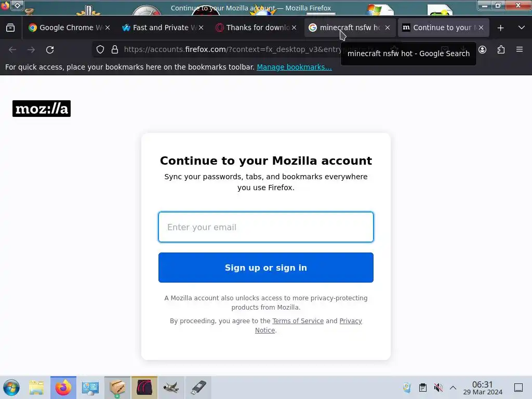The width and height of the screenshot is (532, 399).
Task: Restore down the Firefox window
Action: click(x=498, y=5)
